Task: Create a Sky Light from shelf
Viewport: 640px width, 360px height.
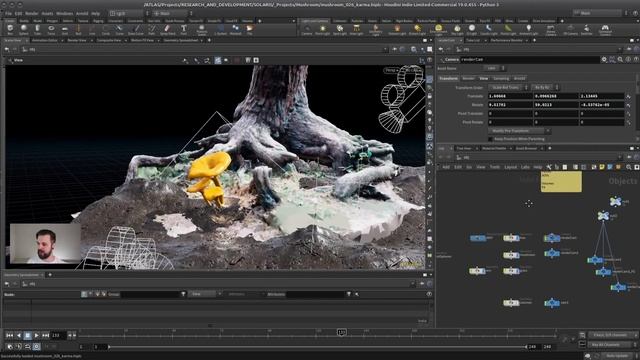Action: pos(457,29)
